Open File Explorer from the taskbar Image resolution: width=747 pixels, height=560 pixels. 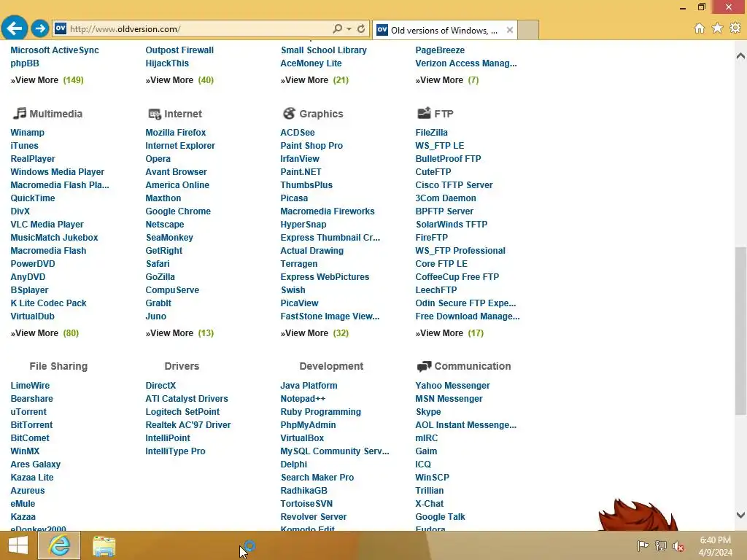coord(104,546)
